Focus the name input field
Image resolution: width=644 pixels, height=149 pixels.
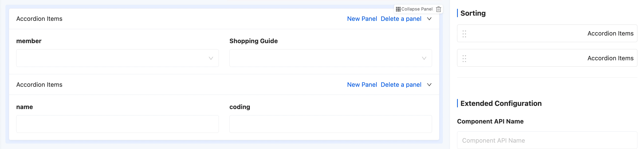point(117,124)
